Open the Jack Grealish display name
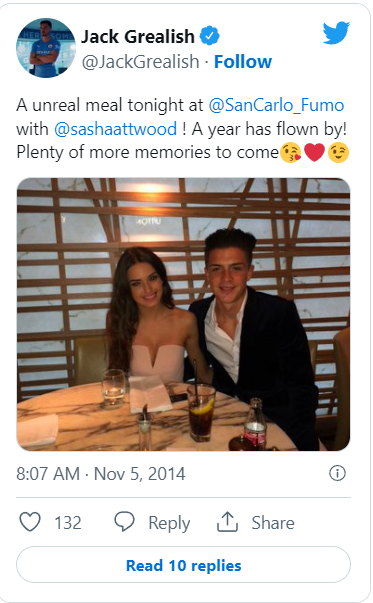 pos(138,37)
